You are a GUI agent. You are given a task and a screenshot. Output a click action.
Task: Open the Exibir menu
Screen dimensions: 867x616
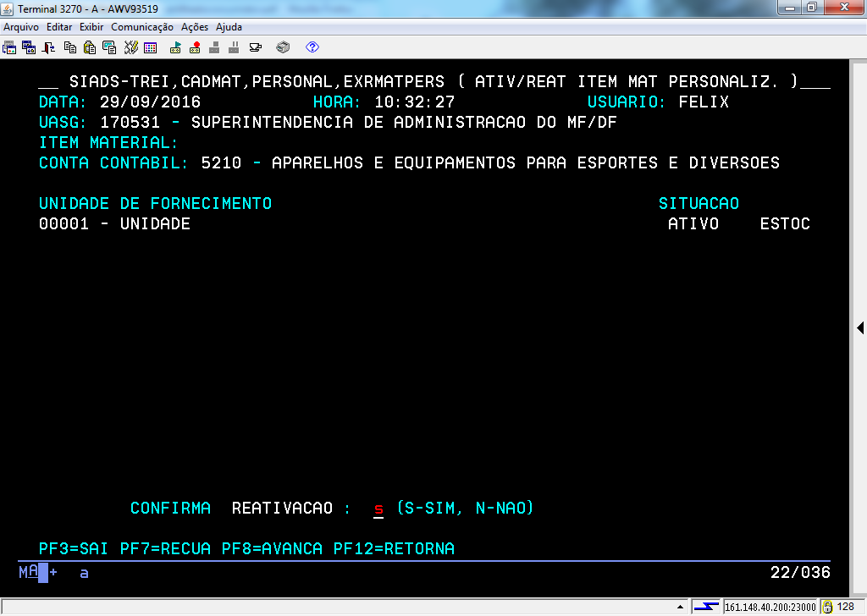[91, 27]
